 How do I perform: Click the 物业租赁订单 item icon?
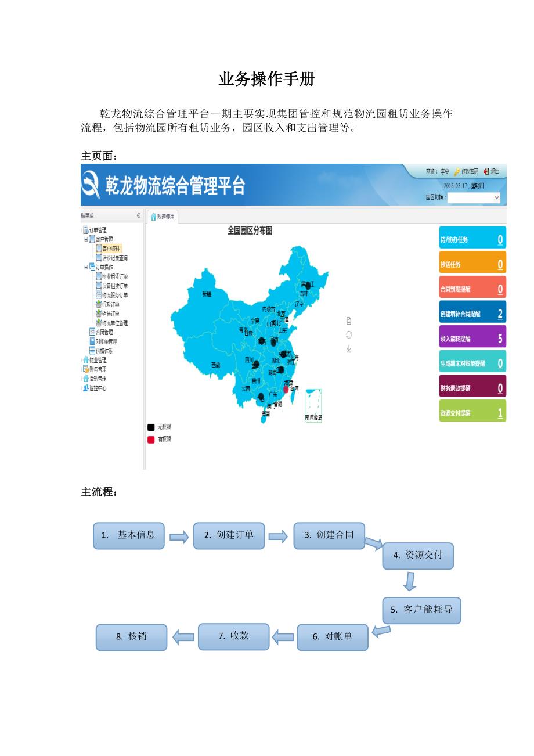(98, 276)
